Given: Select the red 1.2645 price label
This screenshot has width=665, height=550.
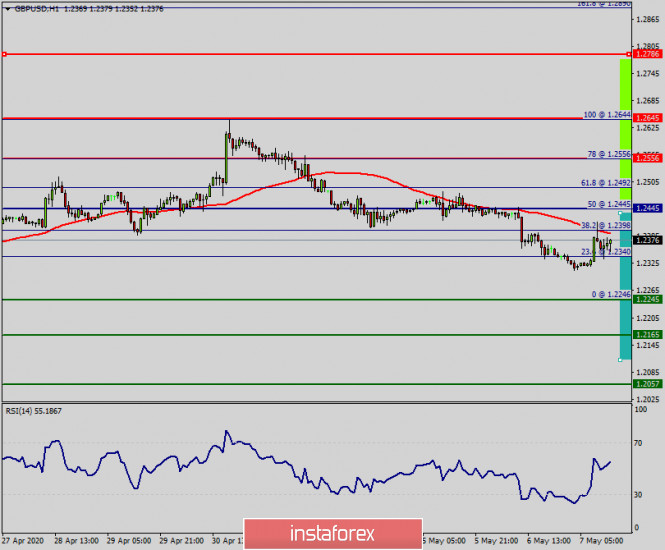Looking at the screenshot, I should 647,118.
